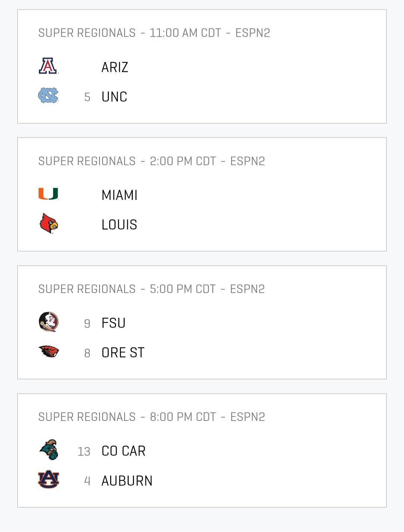
Task: Open the UNC team name link
Action: coord(114,97)
